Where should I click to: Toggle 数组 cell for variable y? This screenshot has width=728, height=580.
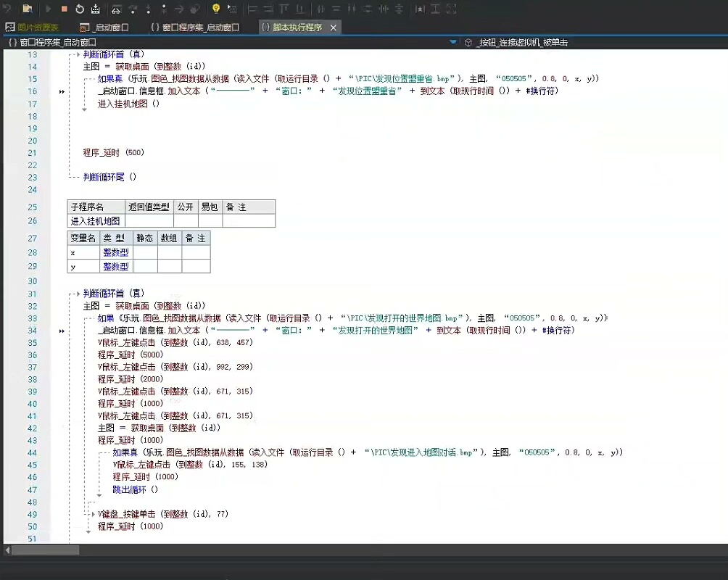click(170, 267)
